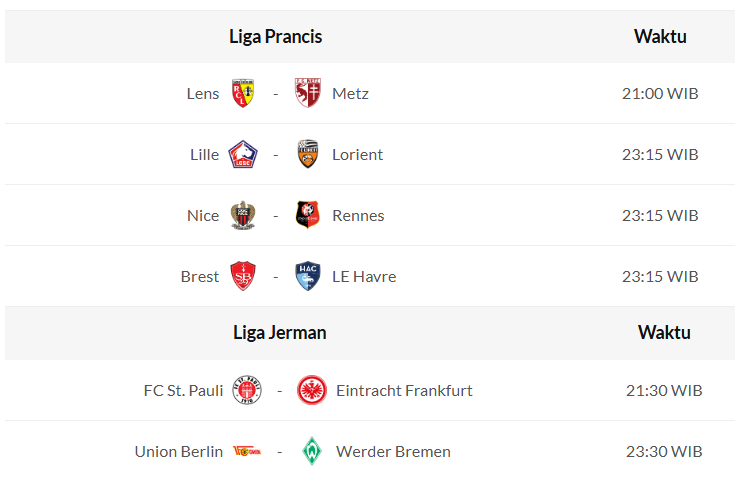Viewport: 735px width, 477px height.
Task: Click the FC St. Pauli logo
Action: 247,390
